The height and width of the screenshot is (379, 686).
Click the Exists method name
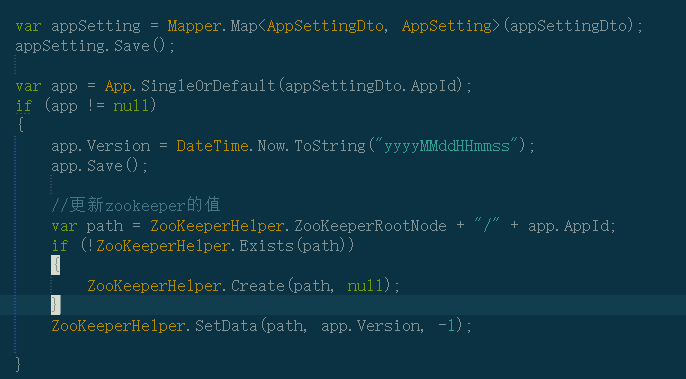coord(266,246)
